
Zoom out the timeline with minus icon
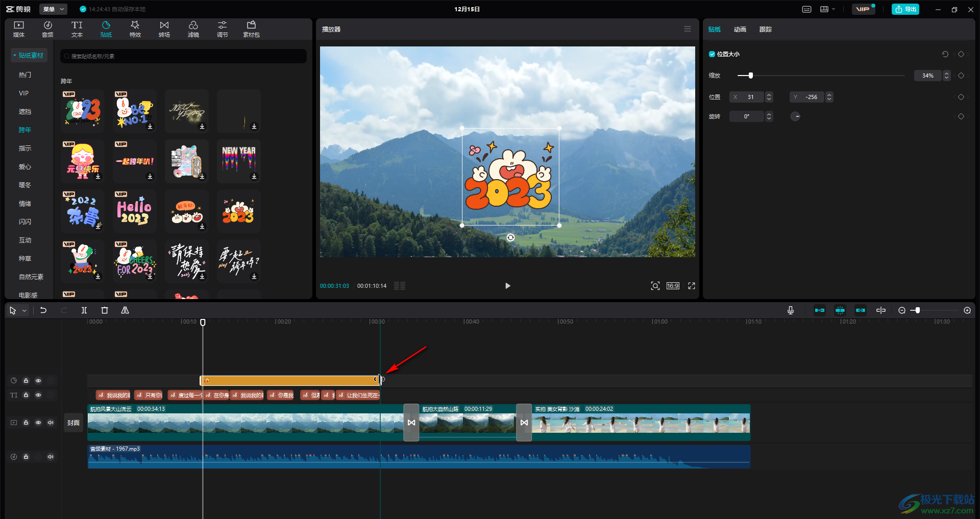[902, 310]
